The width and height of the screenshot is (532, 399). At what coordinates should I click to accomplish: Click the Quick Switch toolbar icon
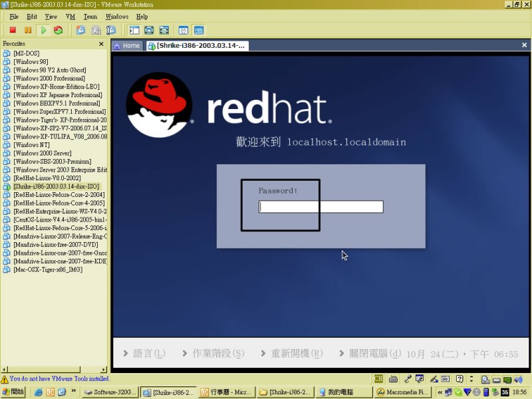point(164,30)
